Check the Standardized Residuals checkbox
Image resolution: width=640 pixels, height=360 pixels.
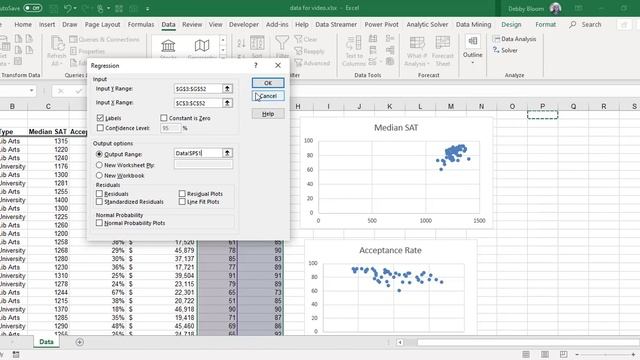click(x=99, y=202)
